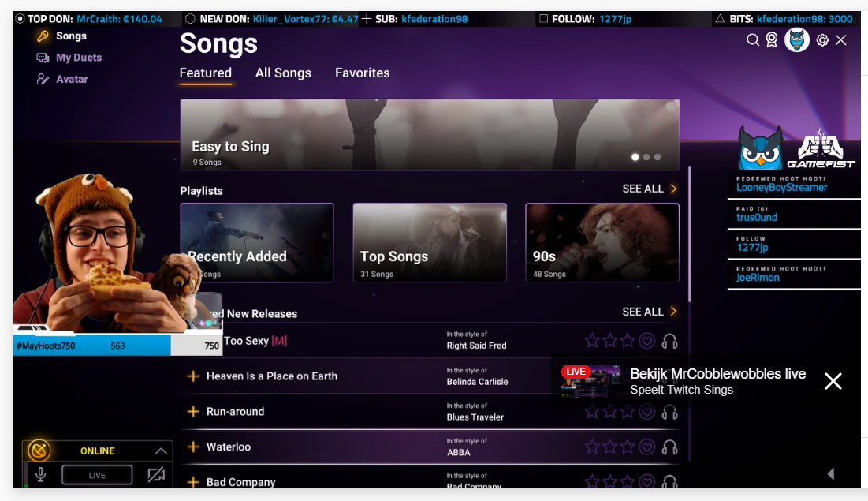Click trus0und in the raid event
The width and height of the screenshot is (868, 501).
click(757, 218)
